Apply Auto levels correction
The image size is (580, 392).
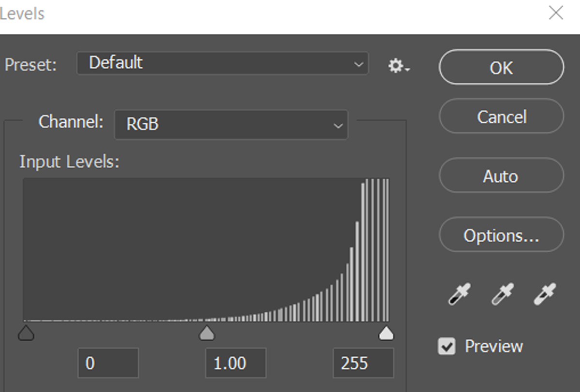pos(501,176)
